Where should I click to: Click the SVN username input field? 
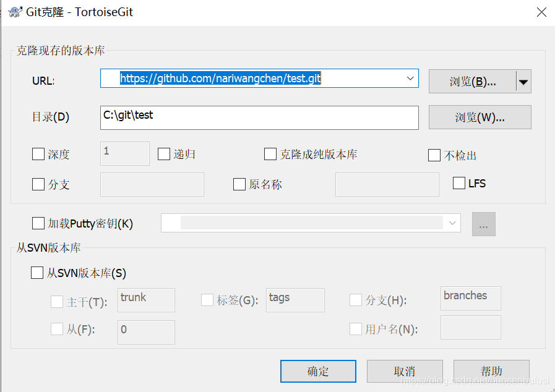click(x=471, y=327)
